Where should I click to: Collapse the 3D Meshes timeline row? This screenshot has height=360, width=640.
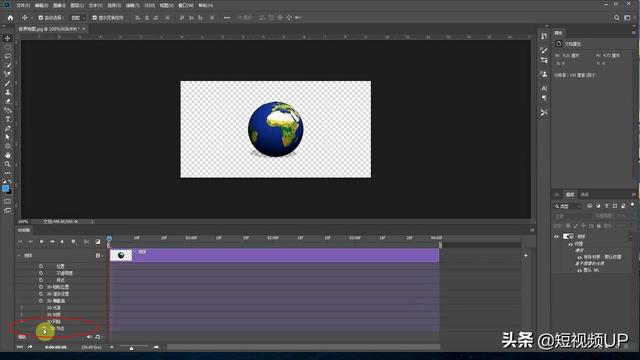click(22, 322)
